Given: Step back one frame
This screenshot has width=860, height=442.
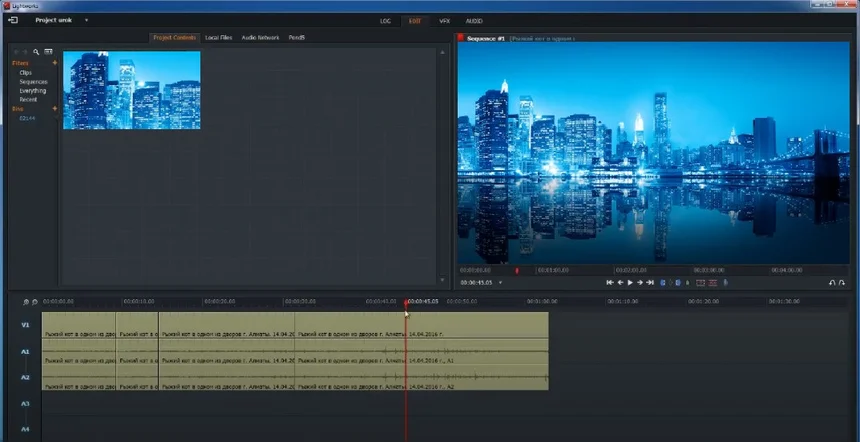Looking at the screenshot, I should [620, 282].
